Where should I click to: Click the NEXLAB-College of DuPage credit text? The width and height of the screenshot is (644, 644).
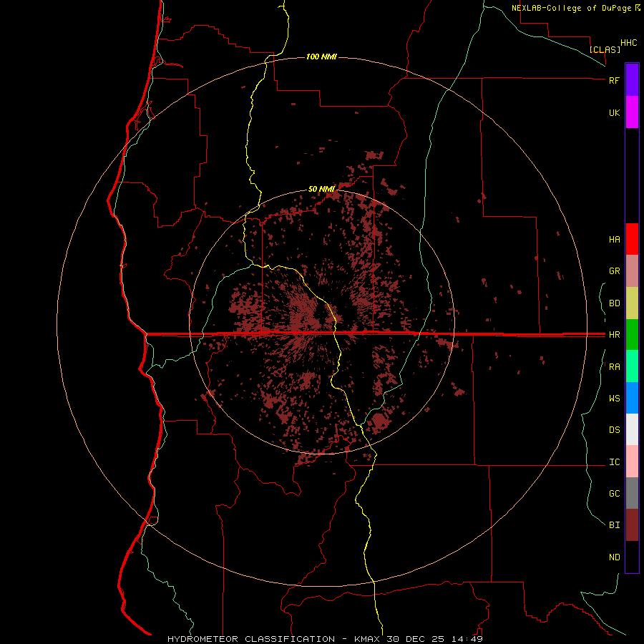(571, 8)
